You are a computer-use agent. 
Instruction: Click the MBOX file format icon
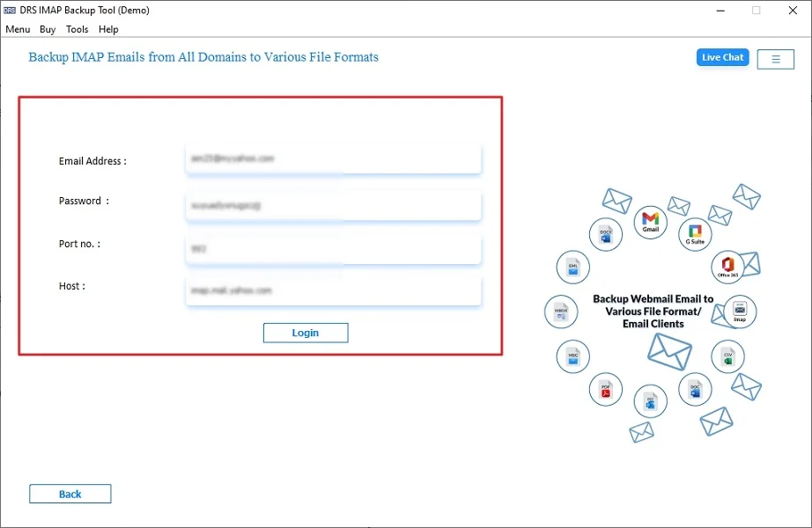[561, 312]
